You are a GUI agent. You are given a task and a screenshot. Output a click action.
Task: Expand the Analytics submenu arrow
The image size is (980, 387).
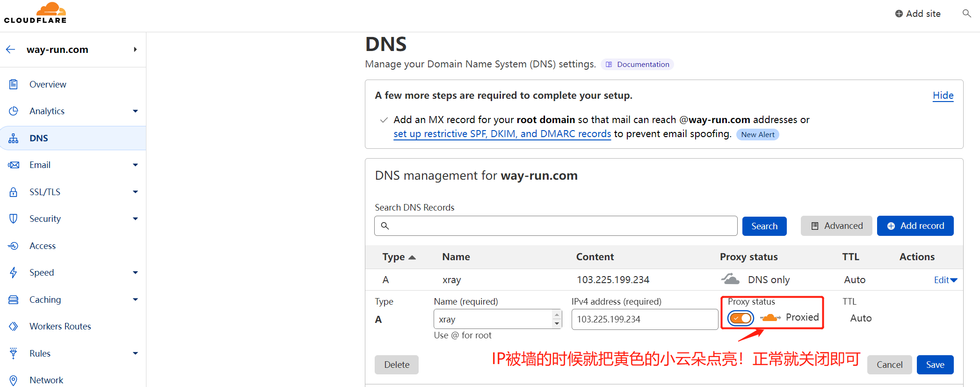pyautogui.click(x=135, y=111)
